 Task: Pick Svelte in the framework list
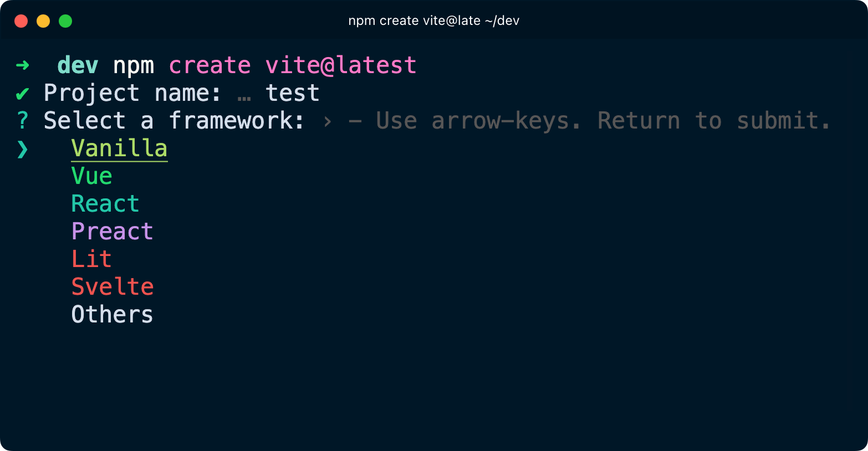coord(113,287)
